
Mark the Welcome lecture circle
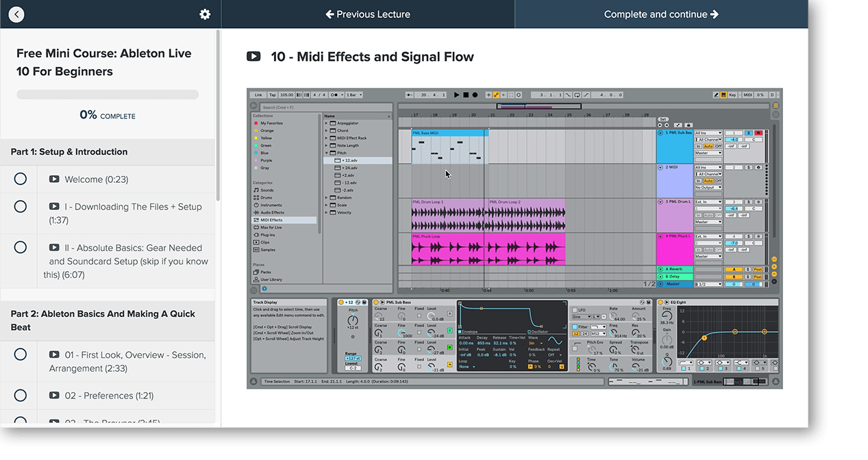21,179
